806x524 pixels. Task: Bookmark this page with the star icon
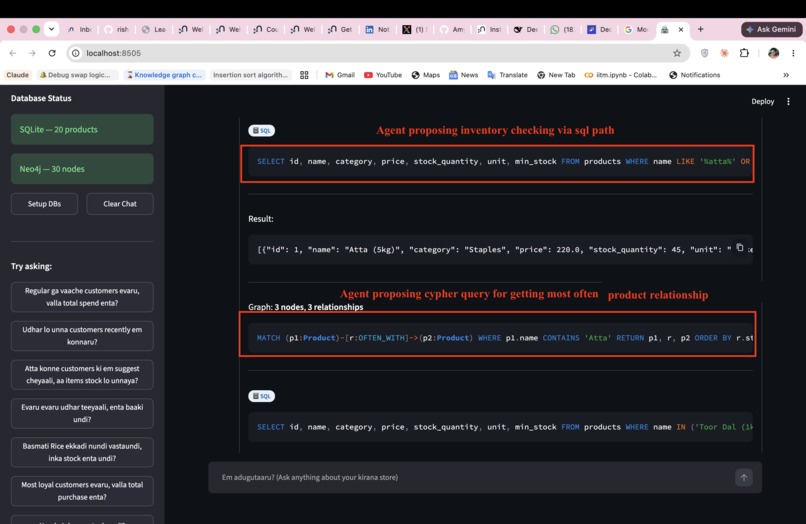click(x=677, y=53)
